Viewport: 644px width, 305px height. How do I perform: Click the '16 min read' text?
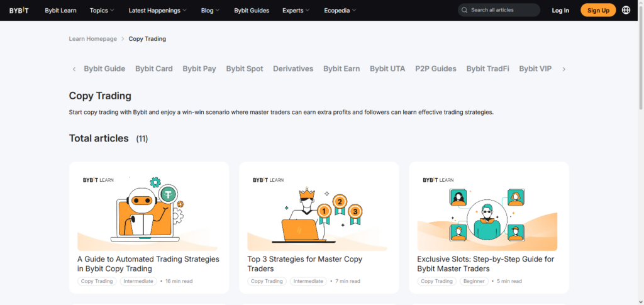tap(179, 281)
